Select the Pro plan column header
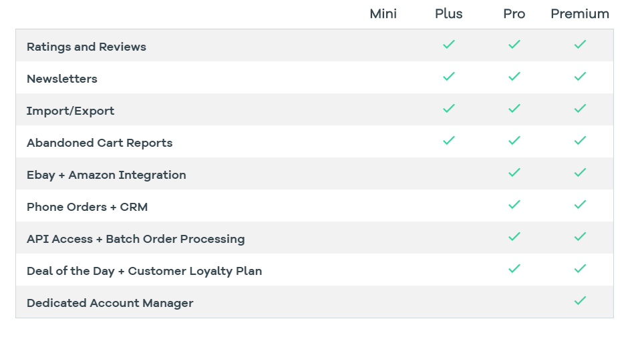The width and height of the screenshot is (644, 347). point(514,14)
